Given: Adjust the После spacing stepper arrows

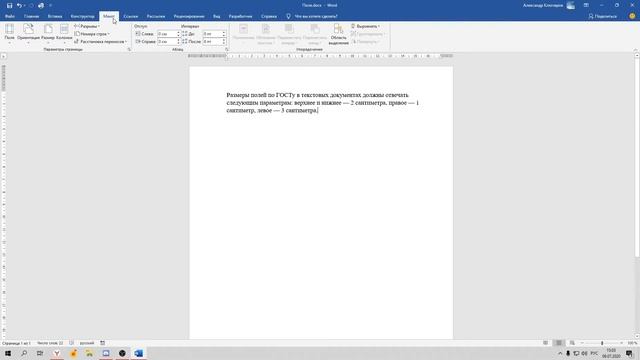Looking at the screenshot, I should 224,42.
